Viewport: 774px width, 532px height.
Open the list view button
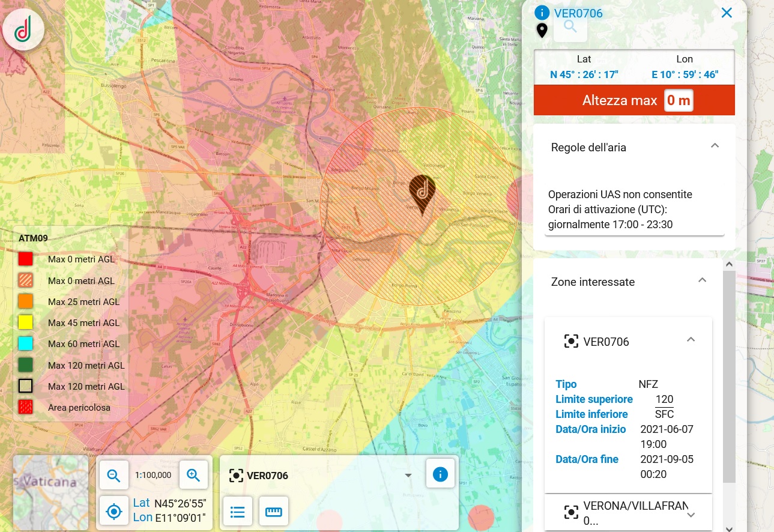pyautogui.click(x=238, y=512)
